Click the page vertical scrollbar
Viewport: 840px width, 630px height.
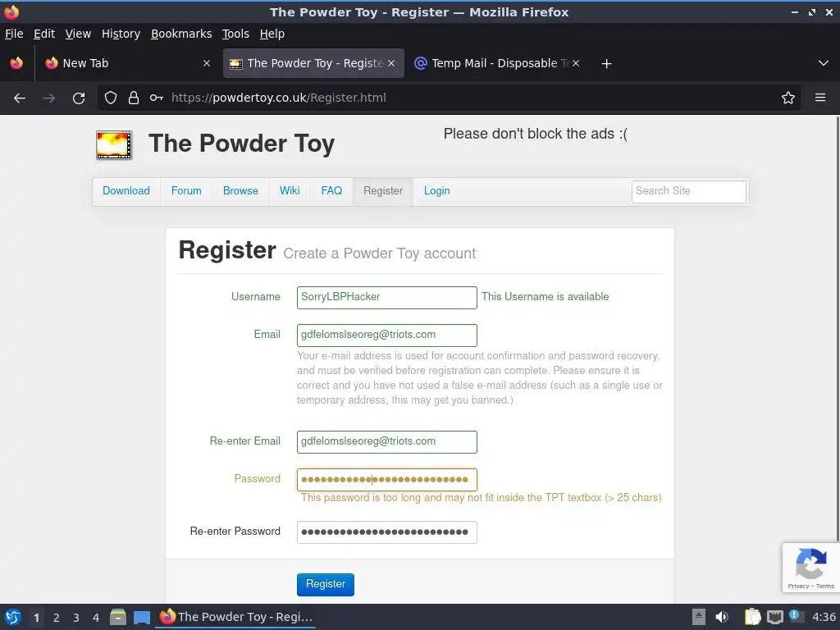[x=838, y=328]
